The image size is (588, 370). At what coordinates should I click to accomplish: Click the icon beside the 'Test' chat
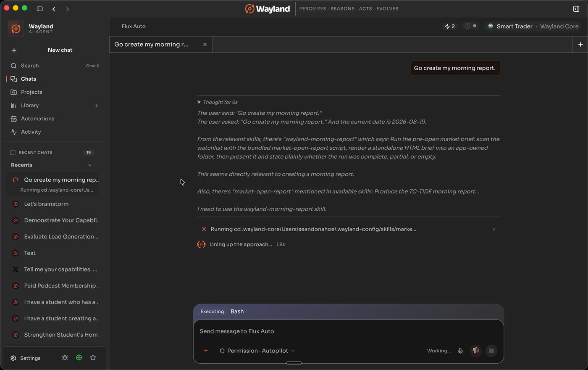16,253
